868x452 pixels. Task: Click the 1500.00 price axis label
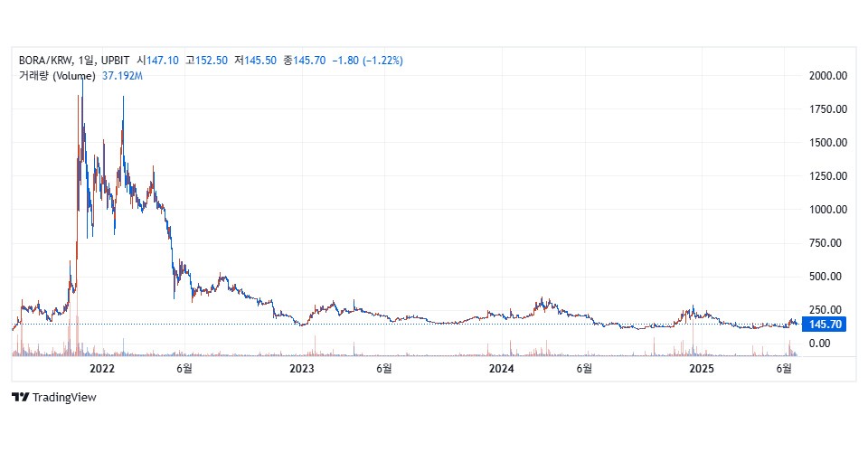click(827, 143)
